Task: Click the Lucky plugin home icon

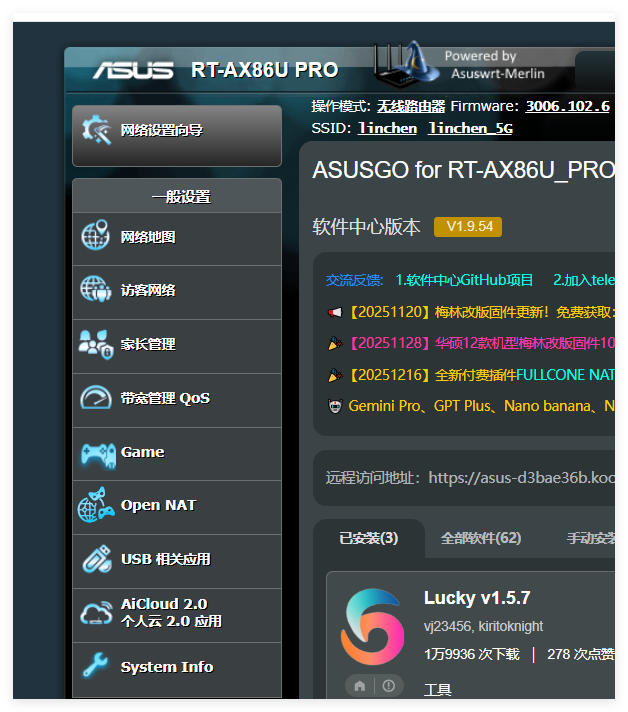Action: (359, 685)
